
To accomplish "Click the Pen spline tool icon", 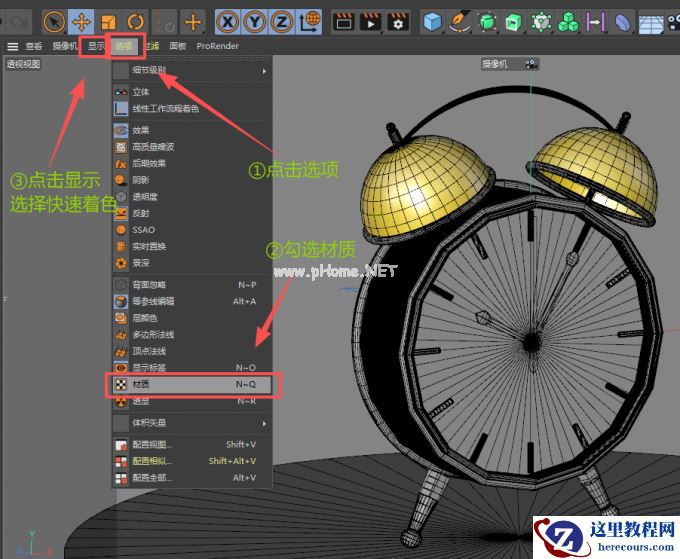I will click(x=459, y=21).
